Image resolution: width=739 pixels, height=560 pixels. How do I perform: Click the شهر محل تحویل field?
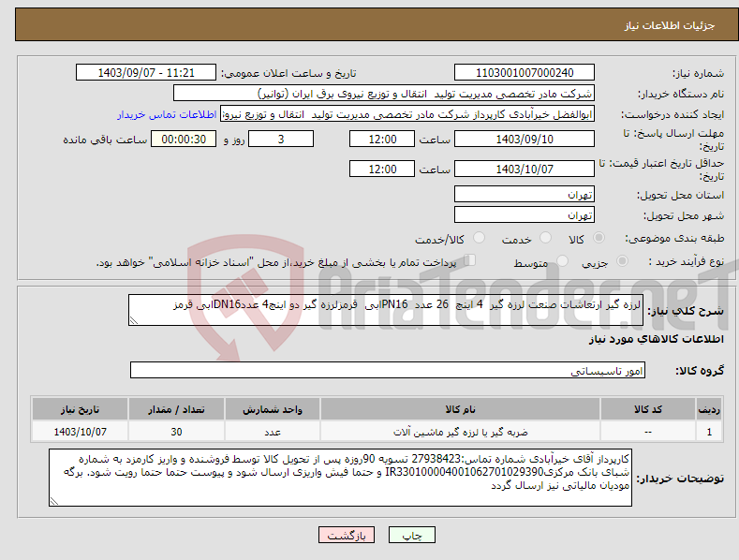click(525, 215)
